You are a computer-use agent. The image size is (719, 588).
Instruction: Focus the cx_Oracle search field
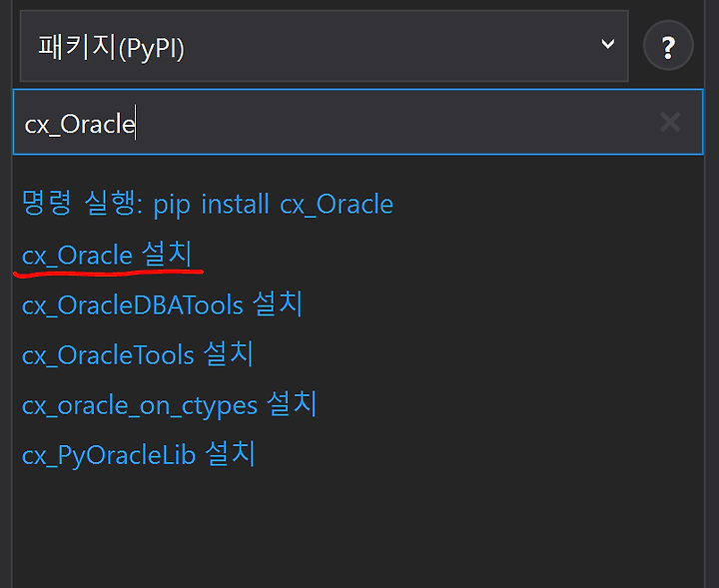pyautogui.click(x=359, y=123)
